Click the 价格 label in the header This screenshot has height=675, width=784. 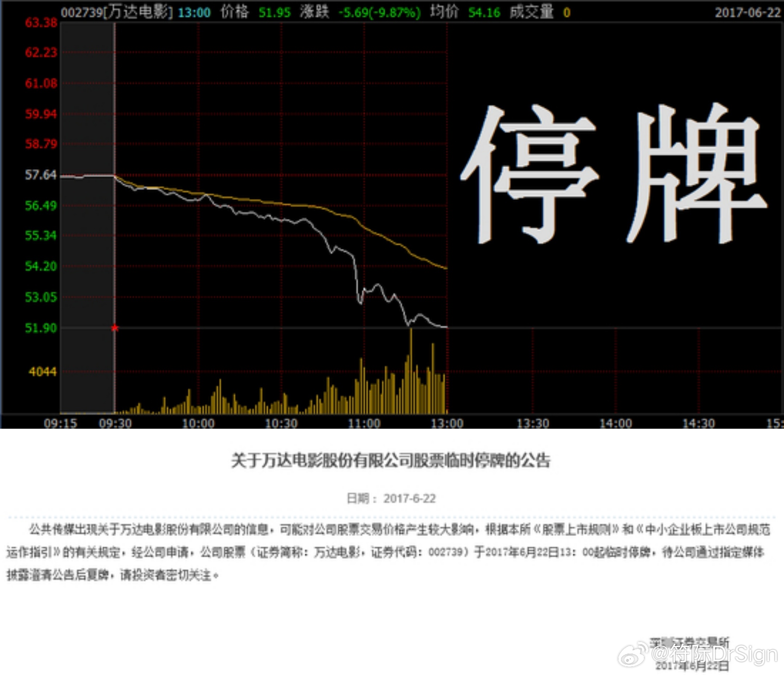click(x=234, y=12)
